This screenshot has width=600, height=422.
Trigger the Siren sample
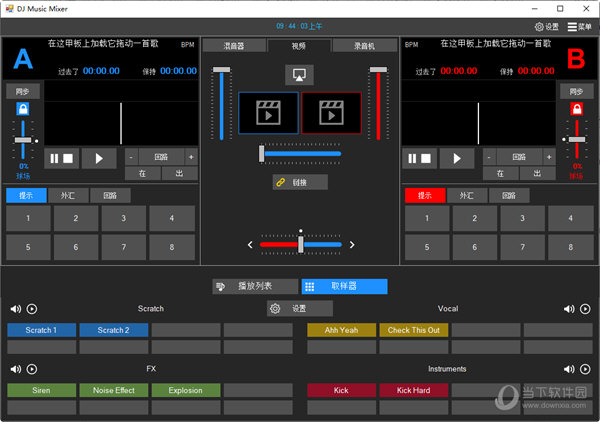tap(41, 390)
